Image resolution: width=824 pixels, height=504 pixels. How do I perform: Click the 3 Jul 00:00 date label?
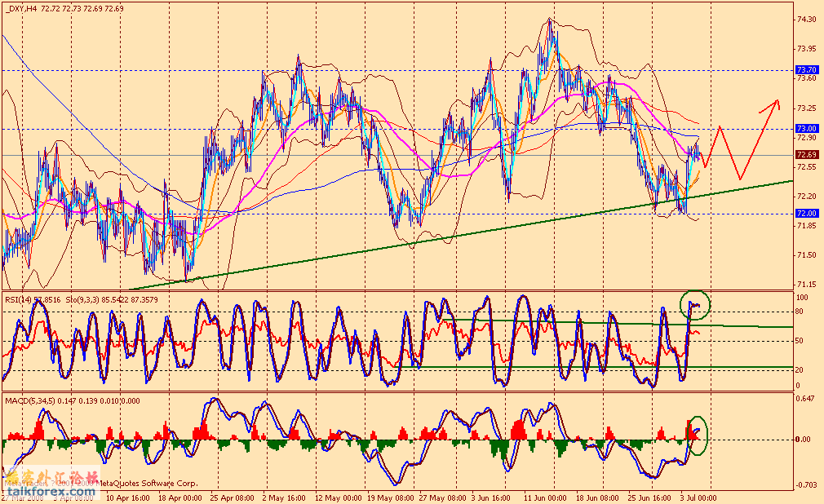698,497
